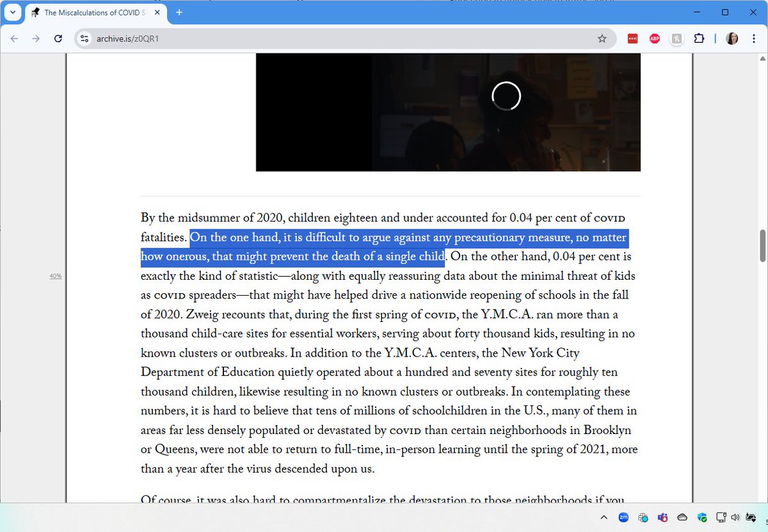
Task: Show hidden system tray icons
Action: (x=604, y=517)
